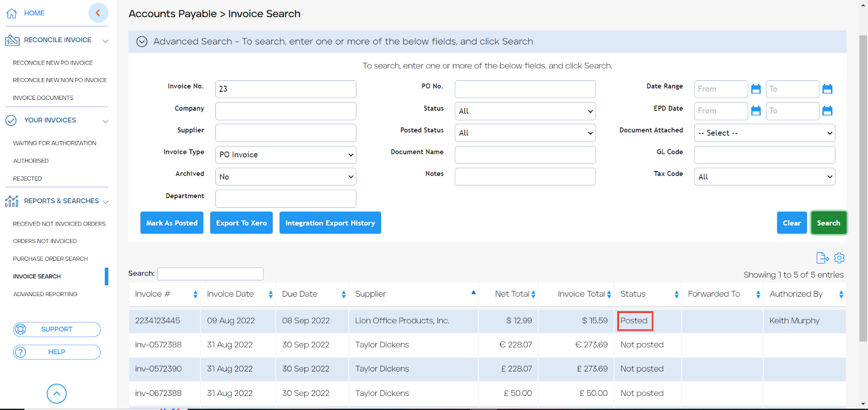Screen dimensions: 868x410
Task: Click the Reconcile Invoice icon
Action: pyautogui.click(x=12, y=40)
